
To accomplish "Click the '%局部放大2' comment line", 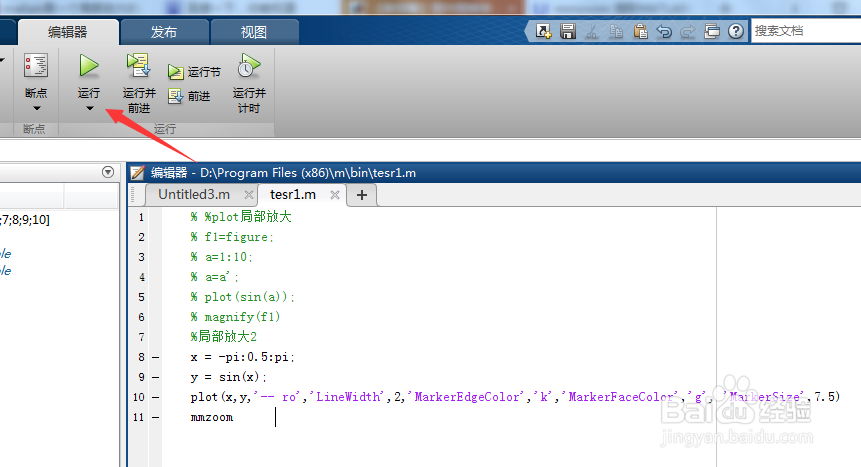I will [223, 337].
